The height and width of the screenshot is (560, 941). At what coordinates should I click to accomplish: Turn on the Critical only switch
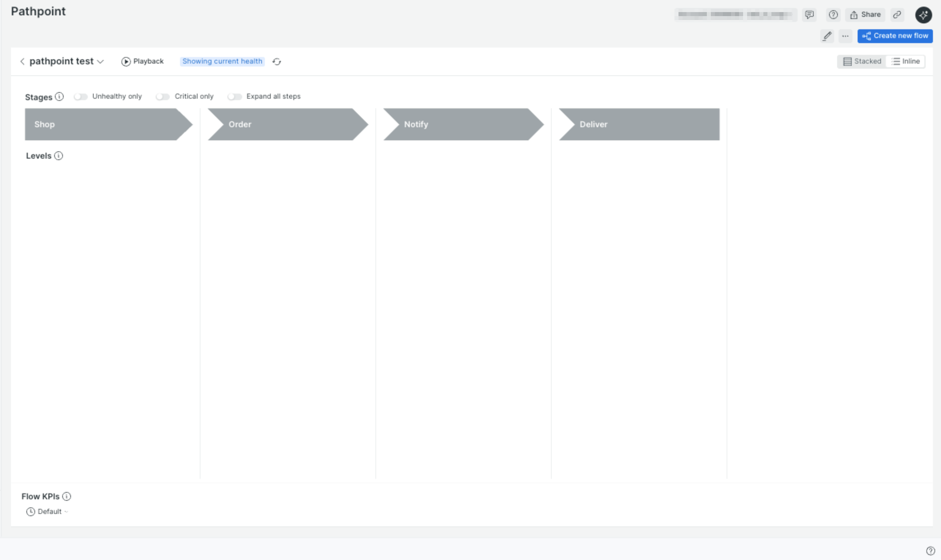tap(163, 97)
